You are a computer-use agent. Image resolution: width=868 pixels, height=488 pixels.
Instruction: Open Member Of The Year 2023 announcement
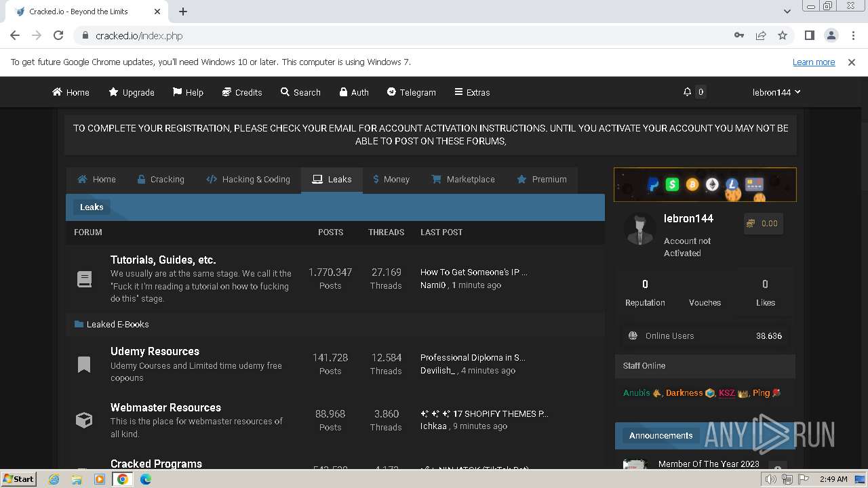(709, 464)
